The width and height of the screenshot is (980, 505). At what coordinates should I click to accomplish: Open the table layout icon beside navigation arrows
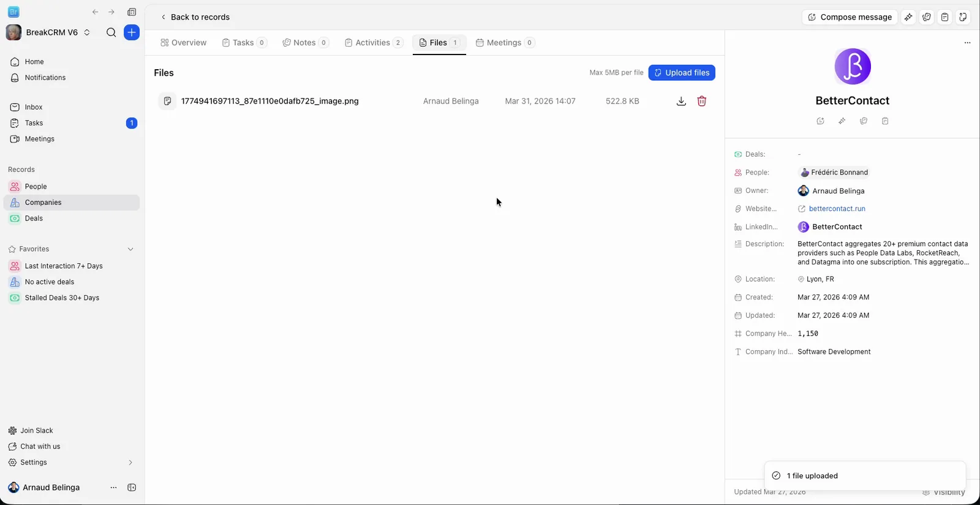pos(132,12)
